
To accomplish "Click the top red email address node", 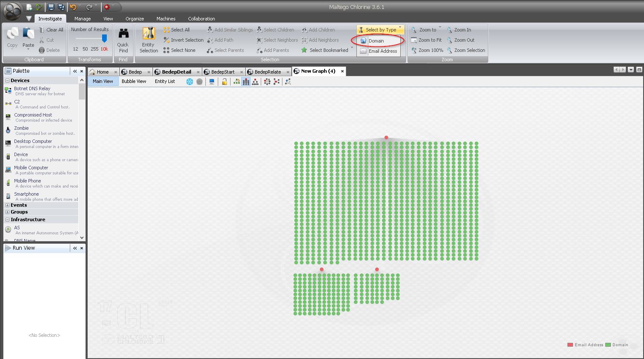I will (x=386, y=137).
